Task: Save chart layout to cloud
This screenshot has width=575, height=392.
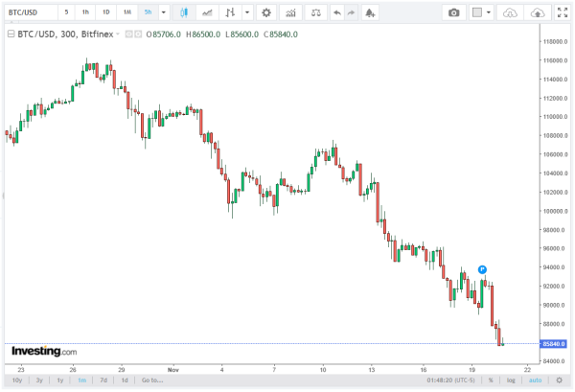Action: point(538,12)
